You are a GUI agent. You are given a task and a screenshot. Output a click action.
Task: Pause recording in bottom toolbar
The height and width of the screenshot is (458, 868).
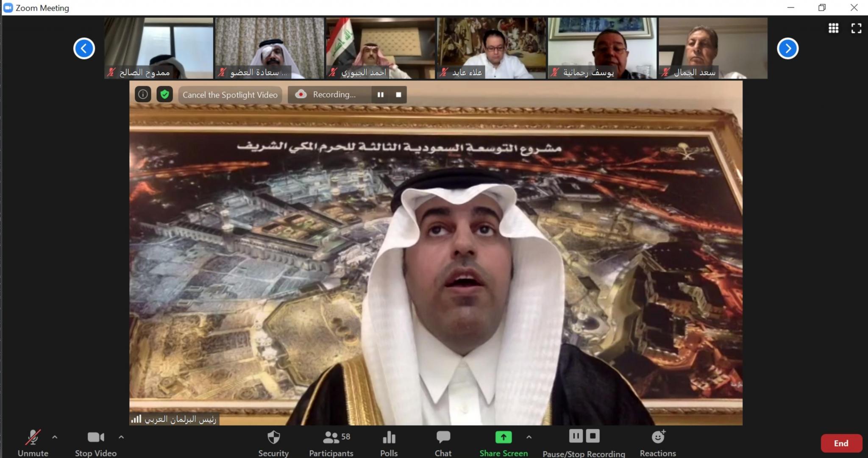[576, 436]
